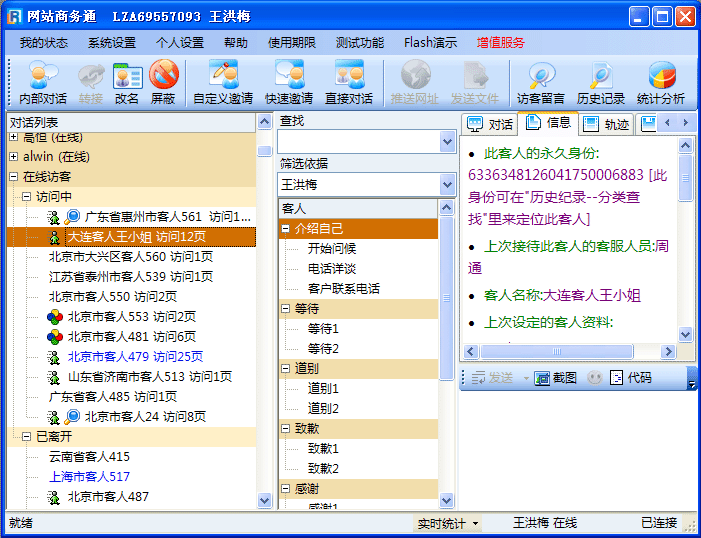Viewport: 701px width, 538px height.
Task: Expand the 查找 search combo box
Action: 447,142
